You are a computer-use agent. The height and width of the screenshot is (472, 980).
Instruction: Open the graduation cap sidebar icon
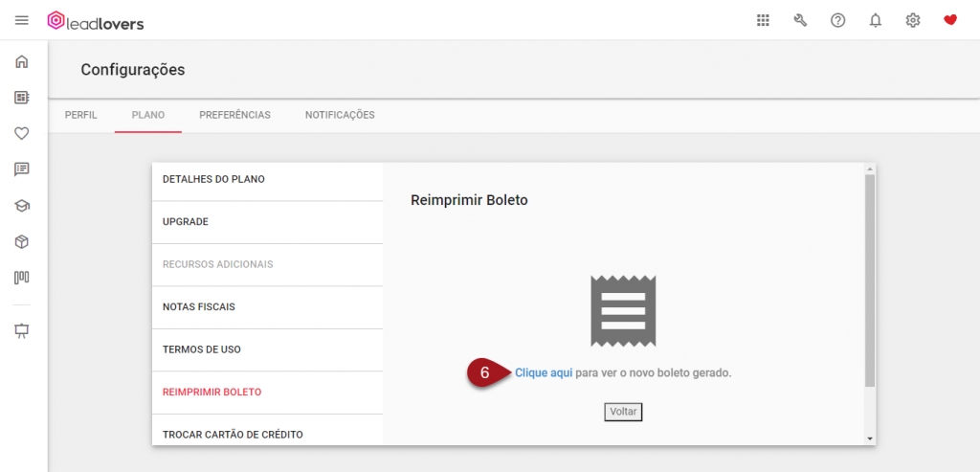coord(22,206)
